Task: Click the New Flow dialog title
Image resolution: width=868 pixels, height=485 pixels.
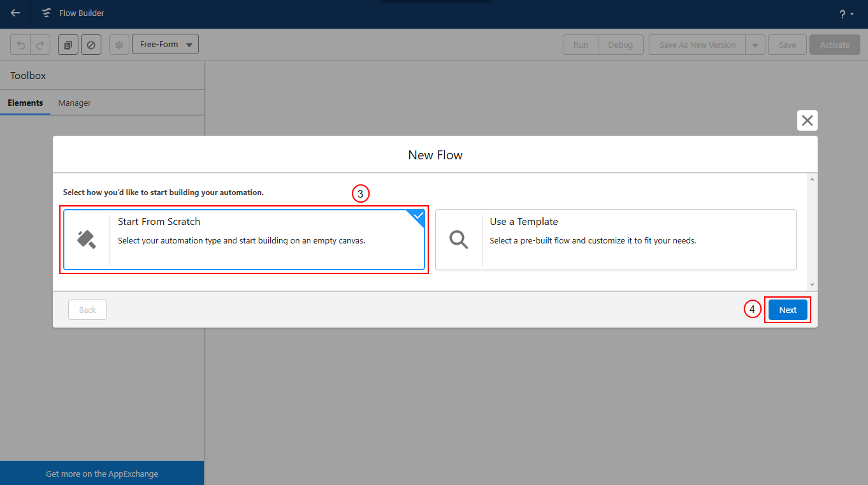Action: tap(435, 155)
